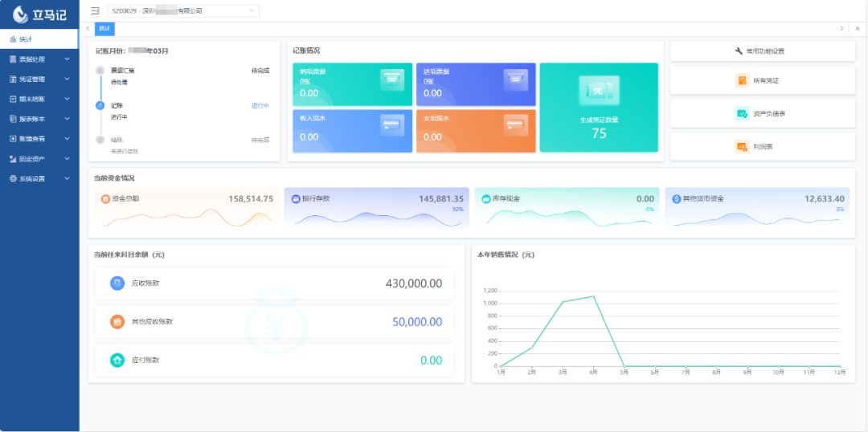Click the 进行中 status link for 记账
The width and height of the screenshot is (868, 432).
[x=260, y=106]
